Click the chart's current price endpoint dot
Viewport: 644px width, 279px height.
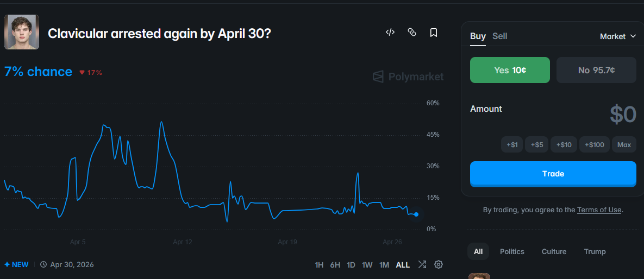[416, 214]
